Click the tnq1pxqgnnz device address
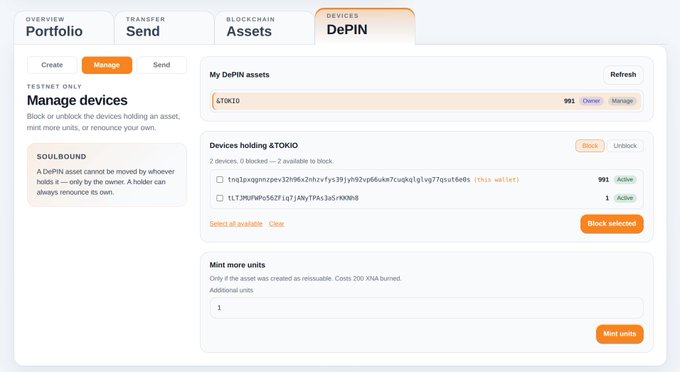Viewport: 680px width, 372px height. [x=349, y=179]
